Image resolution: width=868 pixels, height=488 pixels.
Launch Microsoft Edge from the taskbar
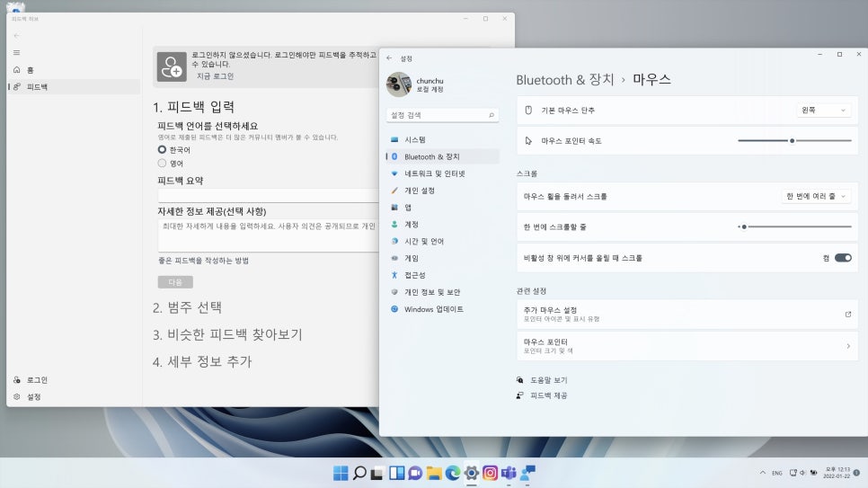click(453, 473)
